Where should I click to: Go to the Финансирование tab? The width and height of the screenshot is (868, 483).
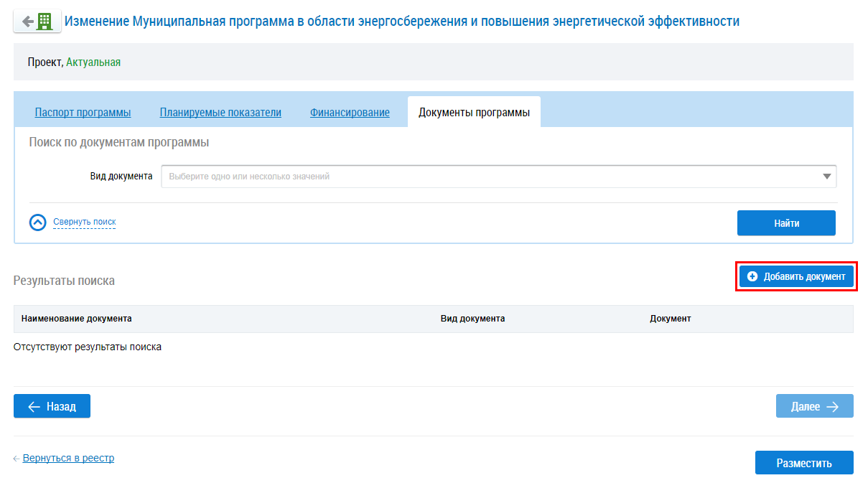350,113
